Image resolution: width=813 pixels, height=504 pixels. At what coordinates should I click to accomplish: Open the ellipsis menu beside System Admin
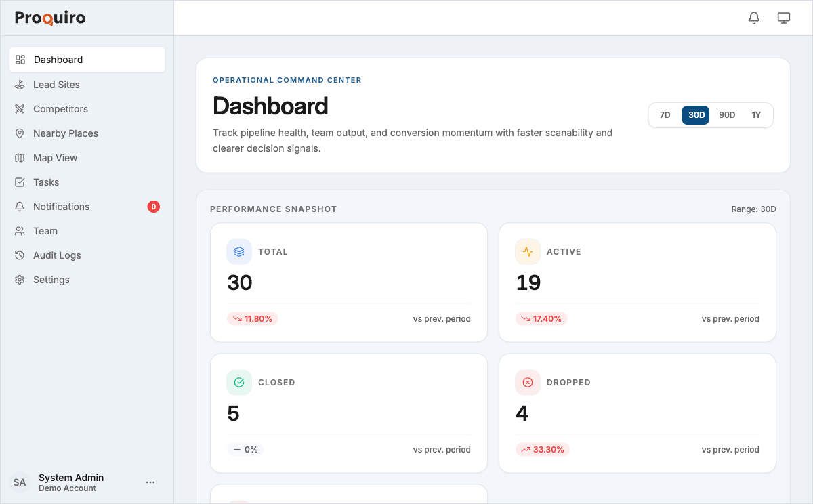(x=150, y=482)
